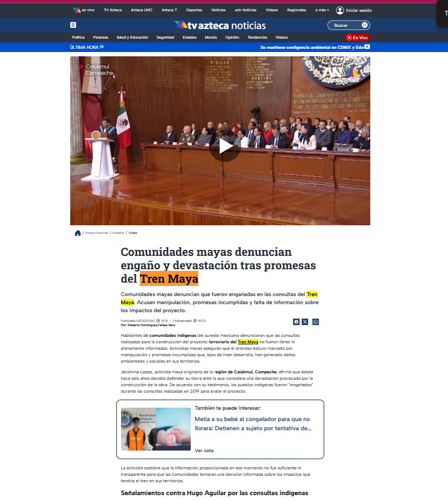This screenshot has height=501, width=448.
Task: Expand the 'a más +' menu
Action: point(322,10)
